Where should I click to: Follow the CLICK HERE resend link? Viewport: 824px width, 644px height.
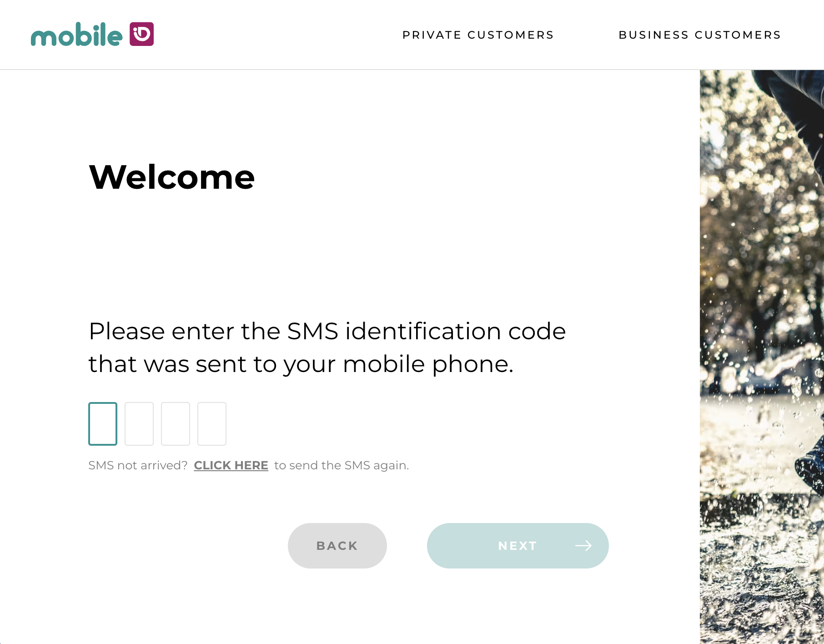[x=231, y=465]
